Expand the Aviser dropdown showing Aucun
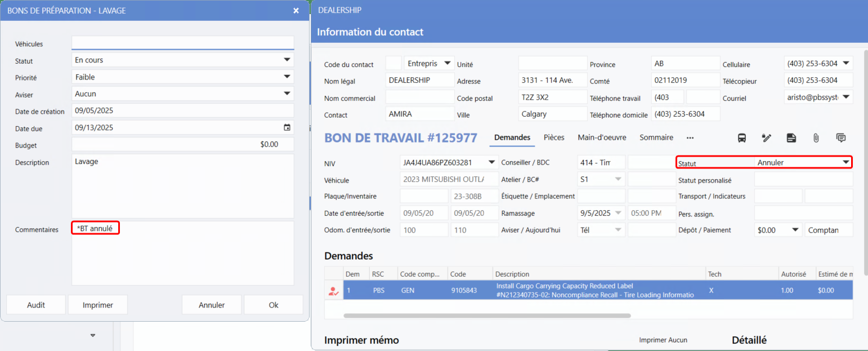 coord(287,94)
